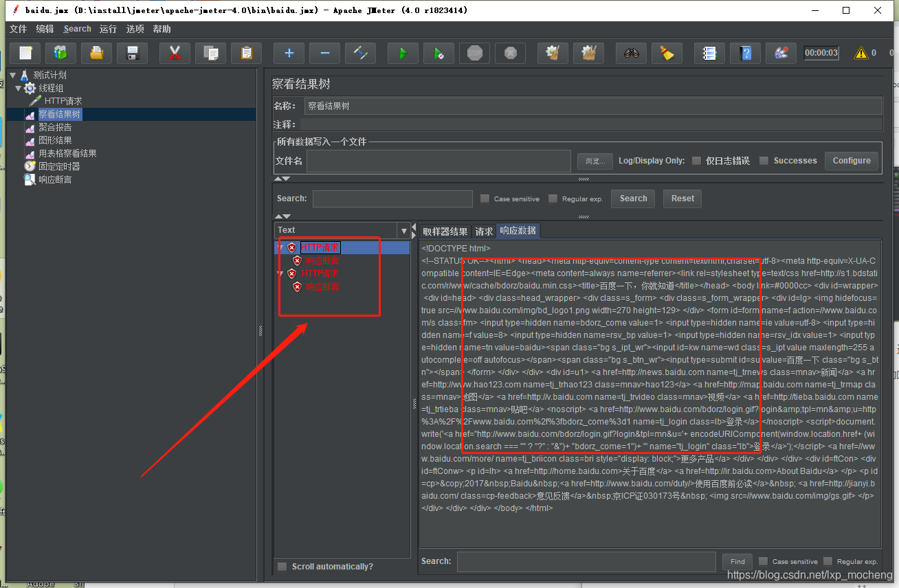899x588 pixels.
Task: Switch to the 取样器结果 tab
Action: point(445,231)
